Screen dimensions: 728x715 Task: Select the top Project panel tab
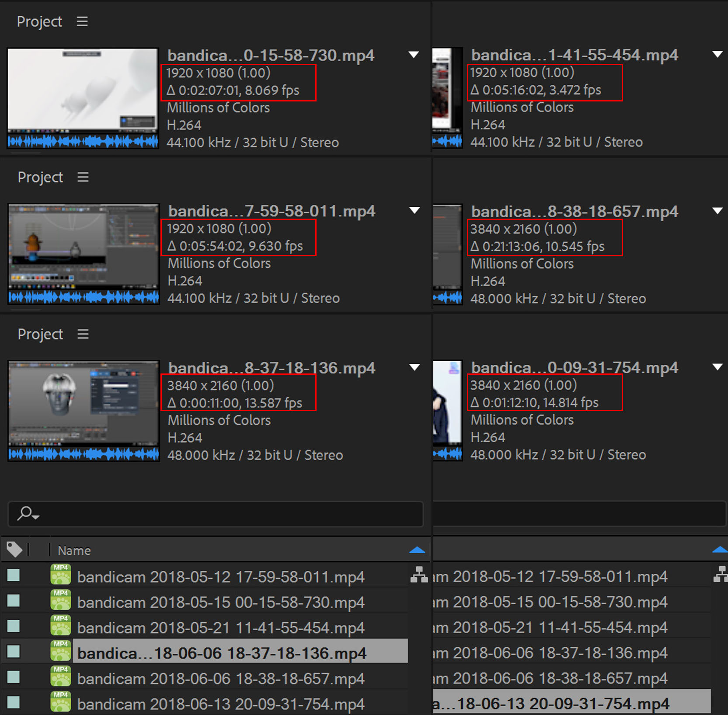39,22
